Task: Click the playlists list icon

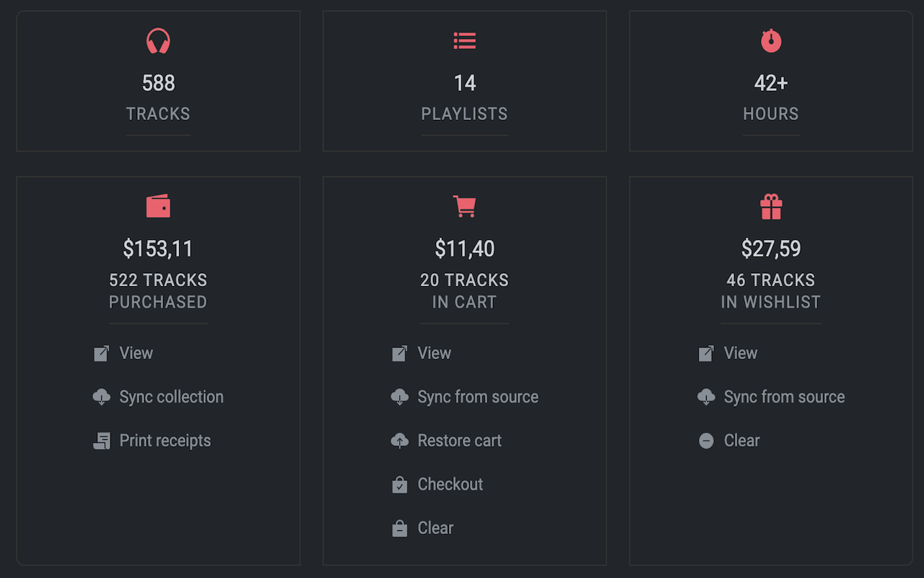Action: tap(464, 41)
